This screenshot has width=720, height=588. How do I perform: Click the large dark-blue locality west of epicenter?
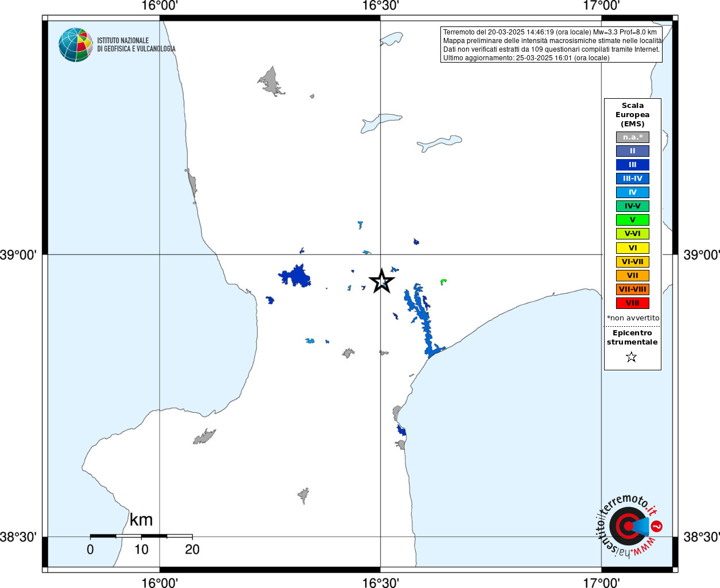tap(296, 277)
